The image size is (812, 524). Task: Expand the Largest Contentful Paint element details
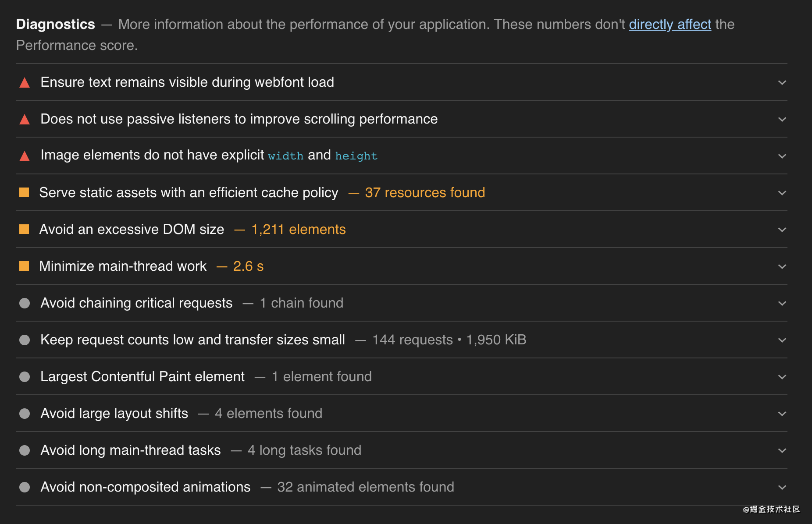point(782,376)
